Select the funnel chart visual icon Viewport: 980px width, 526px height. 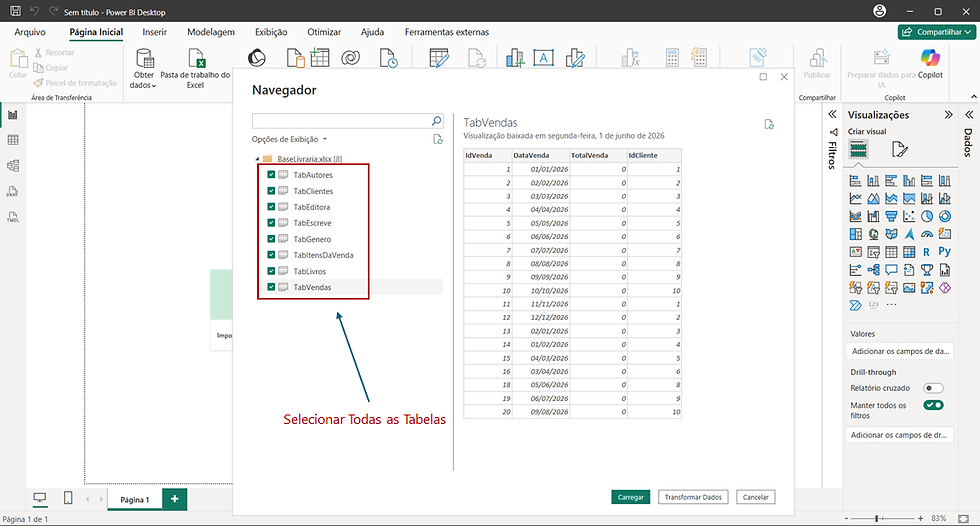point(891,216)
